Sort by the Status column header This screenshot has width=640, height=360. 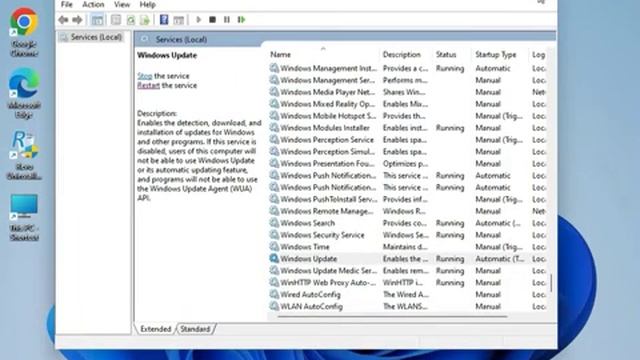click(x=446, y=54)
